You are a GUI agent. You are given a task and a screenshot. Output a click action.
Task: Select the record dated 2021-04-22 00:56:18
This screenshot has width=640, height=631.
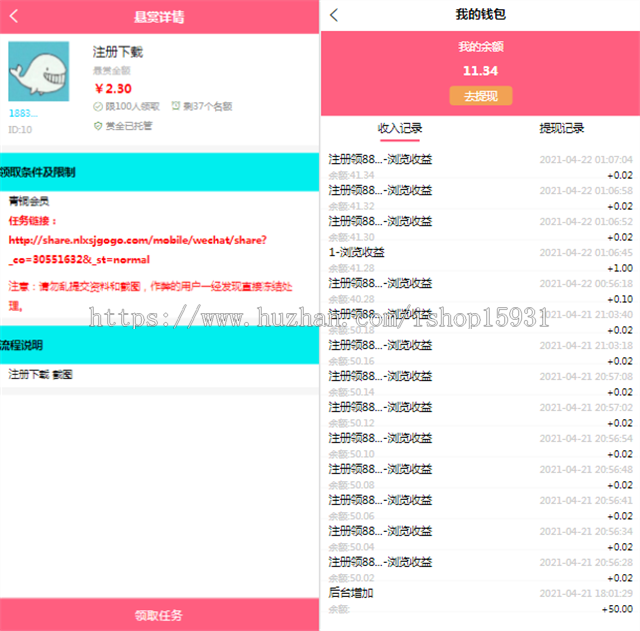click(480, 291)
